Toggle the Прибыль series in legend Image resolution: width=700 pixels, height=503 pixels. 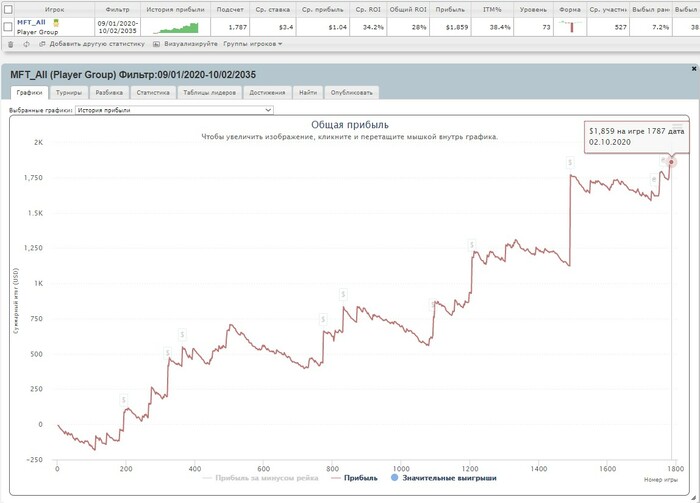pos(354,478)
